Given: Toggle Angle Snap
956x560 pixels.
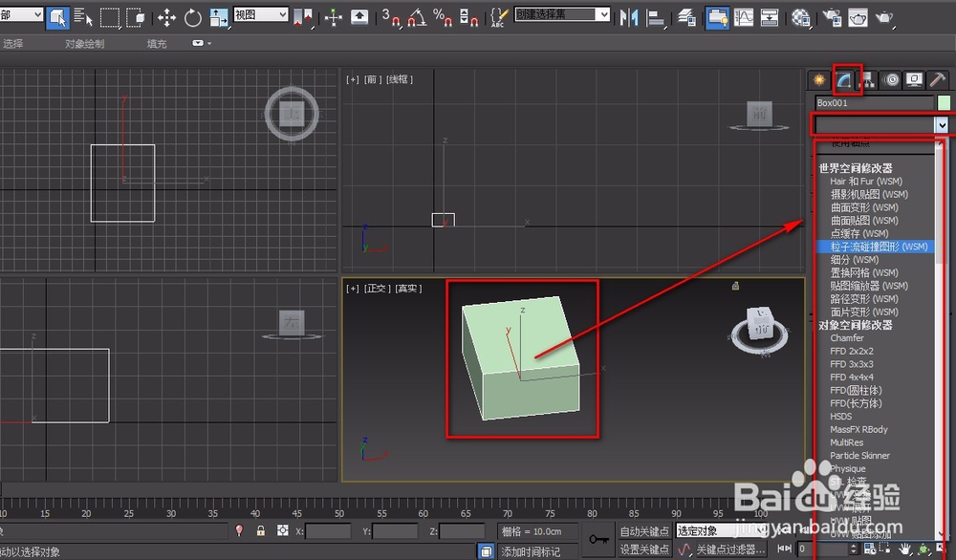Looking at the screenshot, I should click(417, 17).
